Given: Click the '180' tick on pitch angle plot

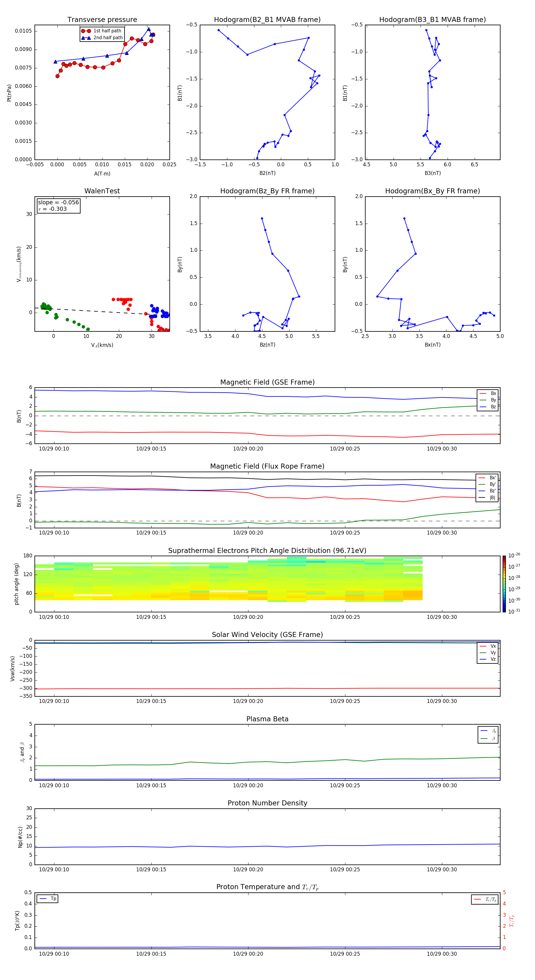Looking at the screenshot, I should pos(28,556).
